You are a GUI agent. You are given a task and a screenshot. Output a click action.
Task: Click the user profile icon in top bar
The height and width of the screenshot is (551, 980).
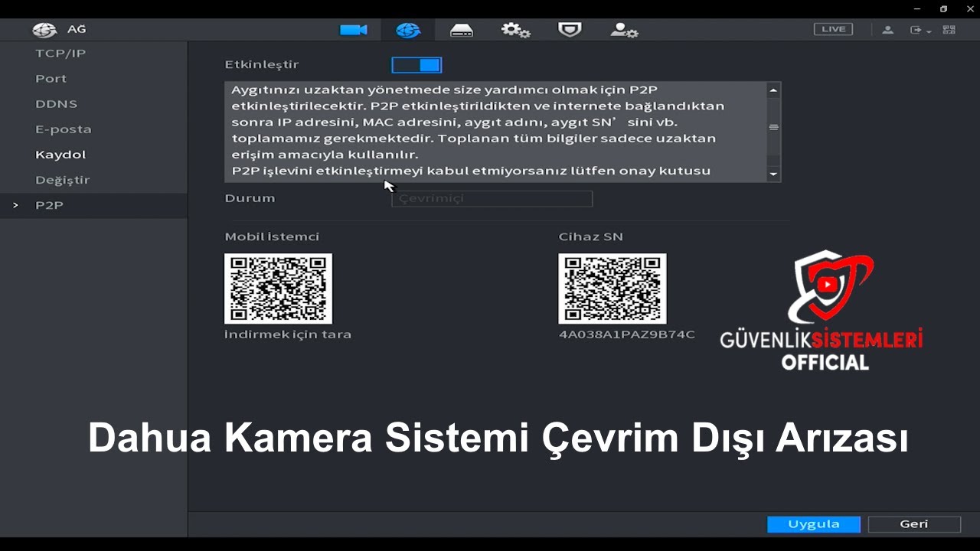pos(888,30)
